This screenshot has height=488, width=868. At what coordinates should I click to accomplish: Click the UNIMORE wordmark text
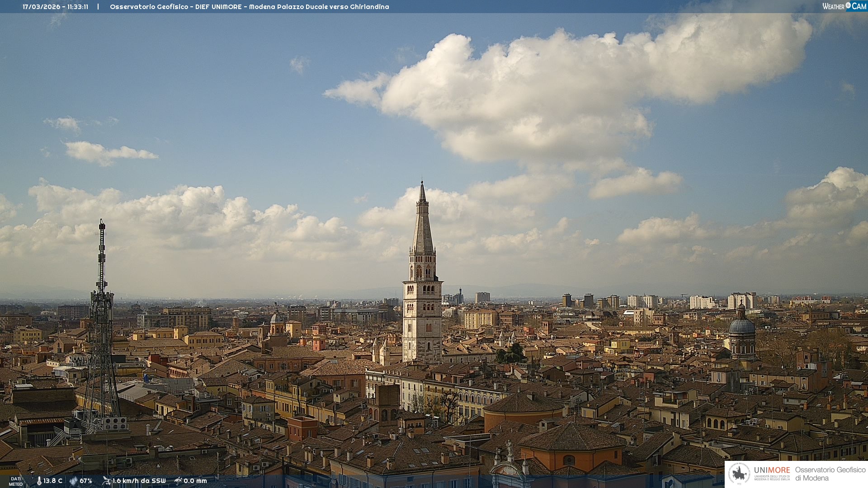[772, 470]
